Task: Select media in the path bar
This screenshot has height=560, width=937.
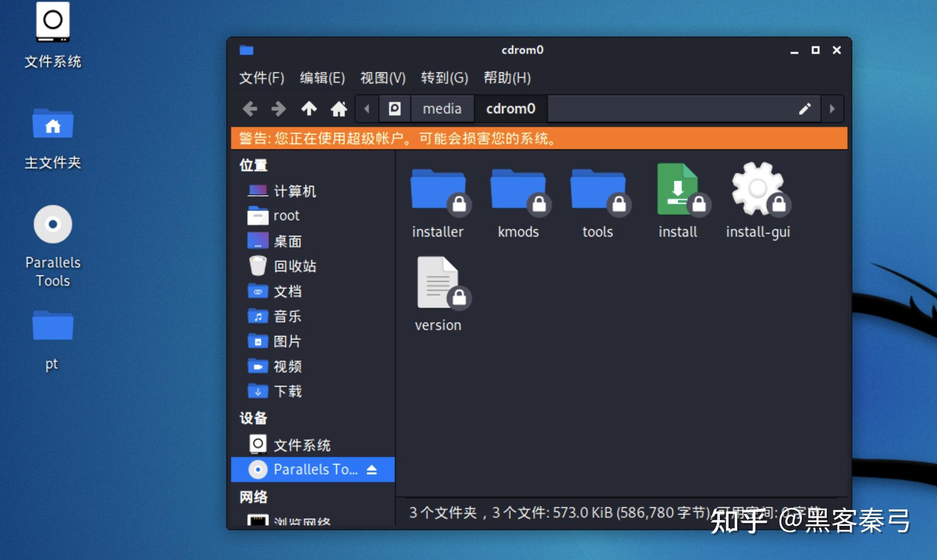Action: (442, 109)
